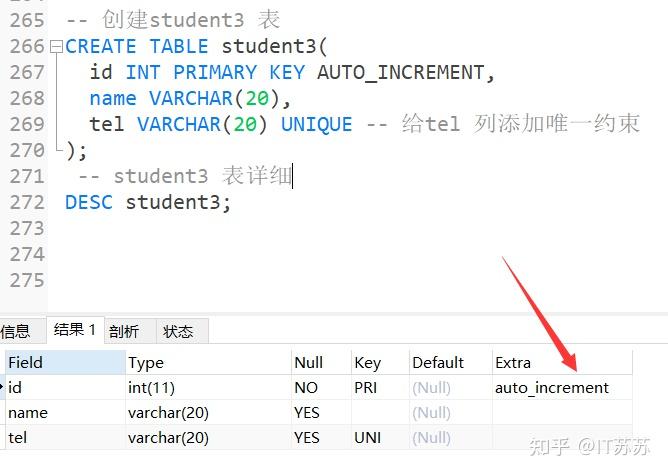Select the 结果 1 tab
Image resolution: width=668 pixels, height=475 pixels.
pos(75,330)
